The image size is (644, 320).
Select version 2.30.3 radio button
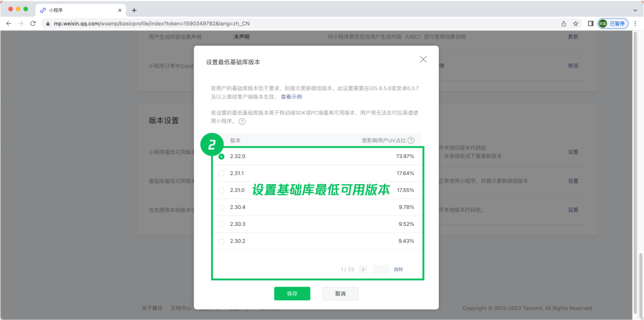point(221,224)
